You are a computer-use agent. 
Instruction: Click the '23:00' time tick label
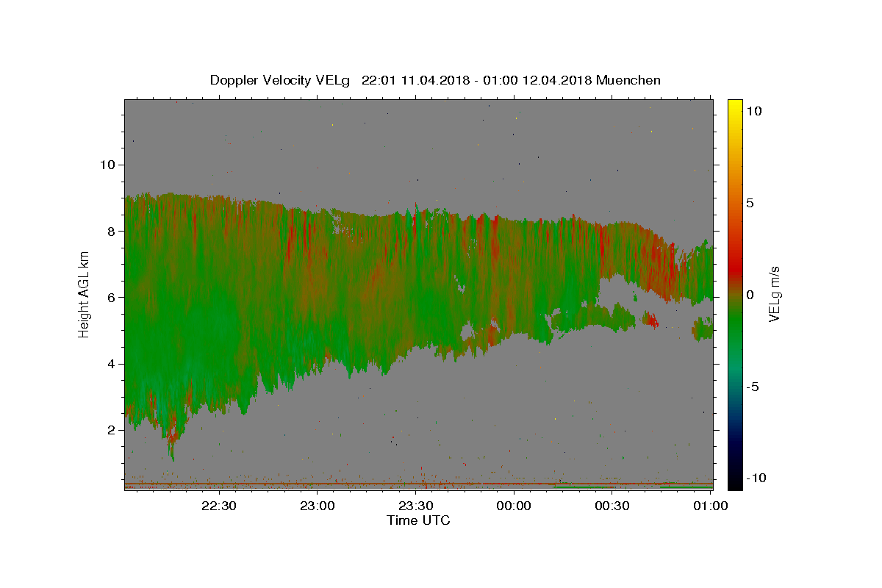[318, 506]
